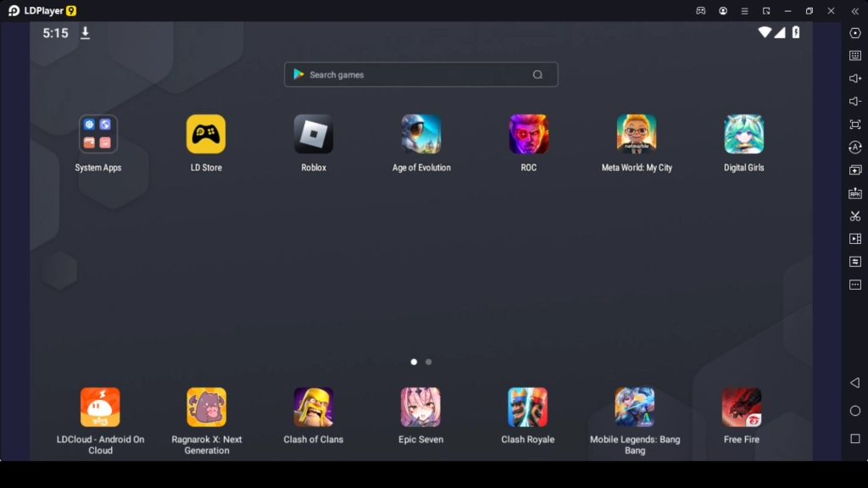The width and height of the screenshot is (868, 488).
Task: Launch Clash of Clans
Action: pyautogui.click(x=314, y=408)
